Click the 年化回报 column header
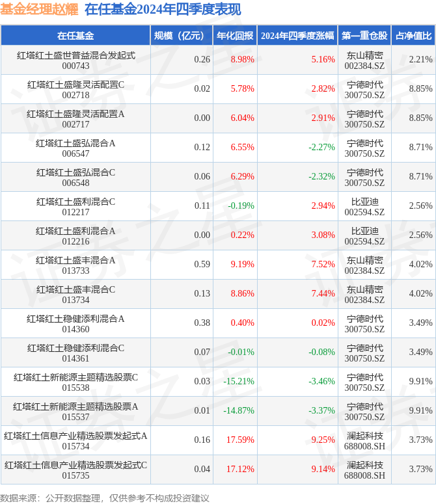Image resolution: width=436 pixels, height=504 pixels. tap(235, 36)
